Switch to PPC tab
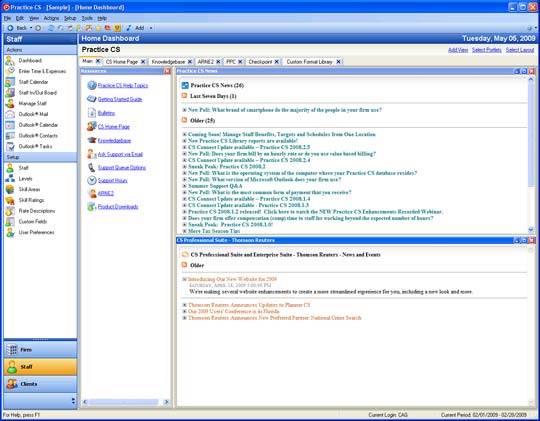Screen dimensions: 540x421 click(x=231, y=62)
